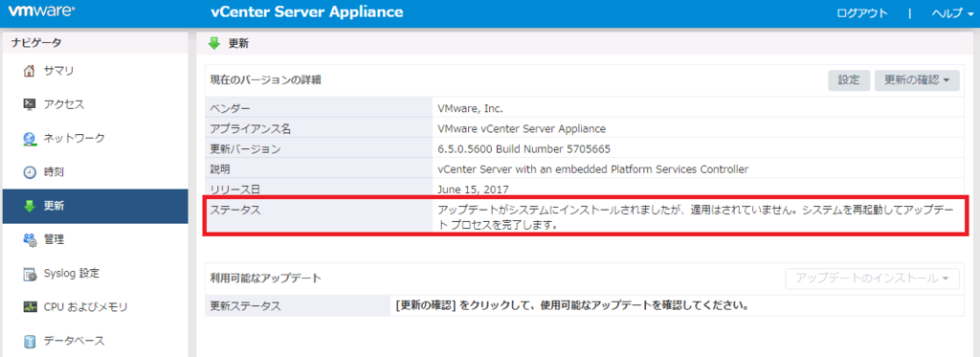Click the embedded Platform Services Controller description
The width and height of the screenshot is (980, 357).
point(593,169)
